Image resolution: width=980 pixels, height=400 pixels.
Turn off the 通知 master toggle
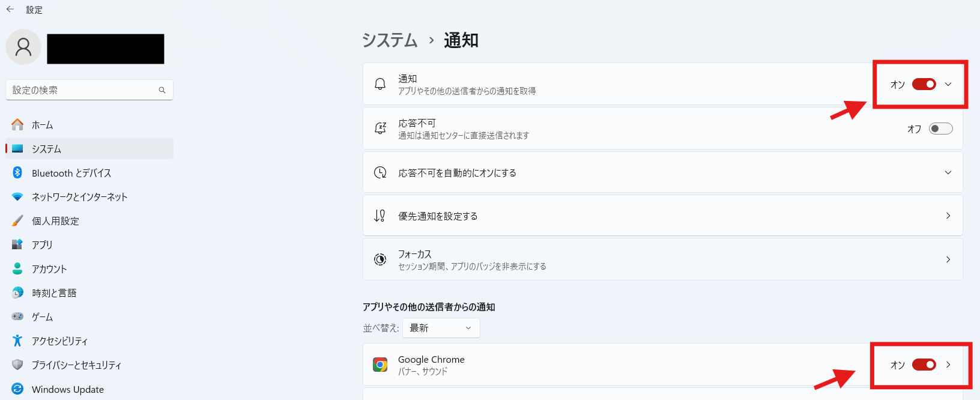924,84
